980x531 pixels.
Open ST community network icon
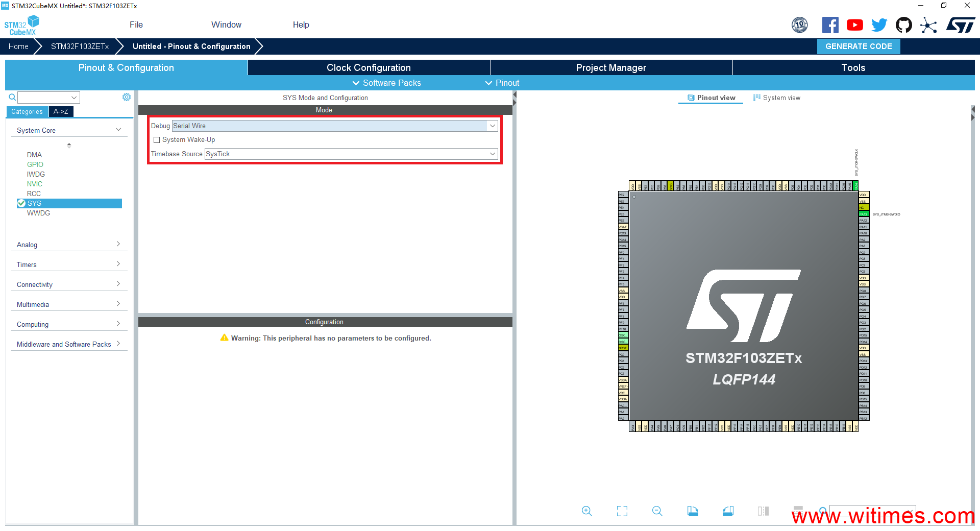pyautogui.click(x=928, y=25)
